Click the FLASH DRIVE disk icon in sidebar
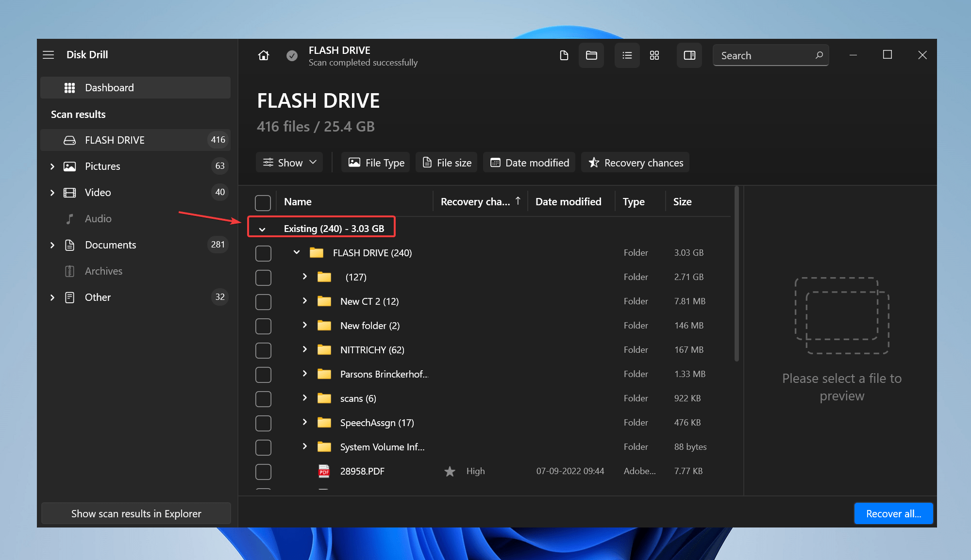This screenshot has width=971, height=560. (70, 140)
